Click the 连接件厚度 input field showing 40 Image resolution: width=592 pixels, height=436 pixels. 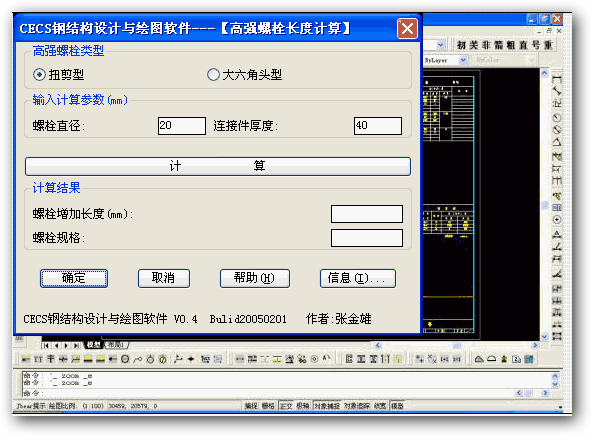(x=378, y=125)
